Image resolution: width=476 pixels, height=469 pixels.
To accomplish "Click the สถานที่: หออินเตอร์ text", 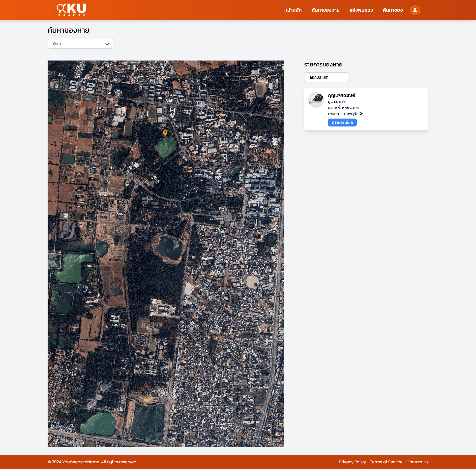I will click(344, 107).
